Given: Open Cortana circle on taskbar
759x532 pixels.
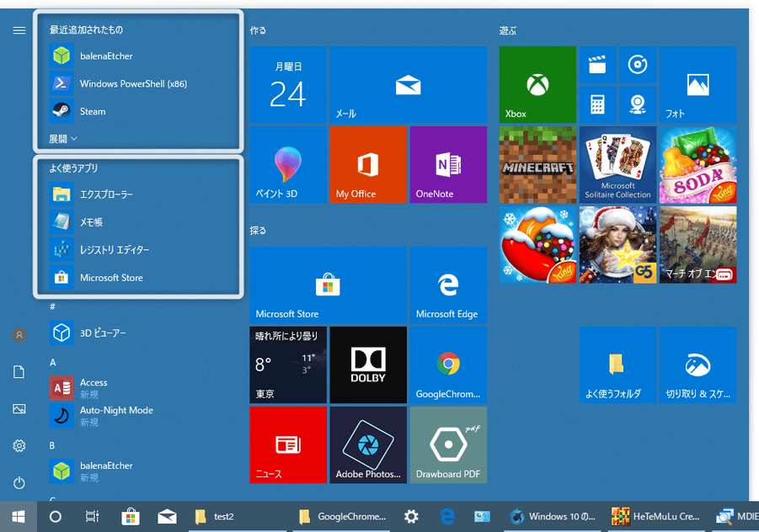Looking at the screenshot, I should 56,517.
